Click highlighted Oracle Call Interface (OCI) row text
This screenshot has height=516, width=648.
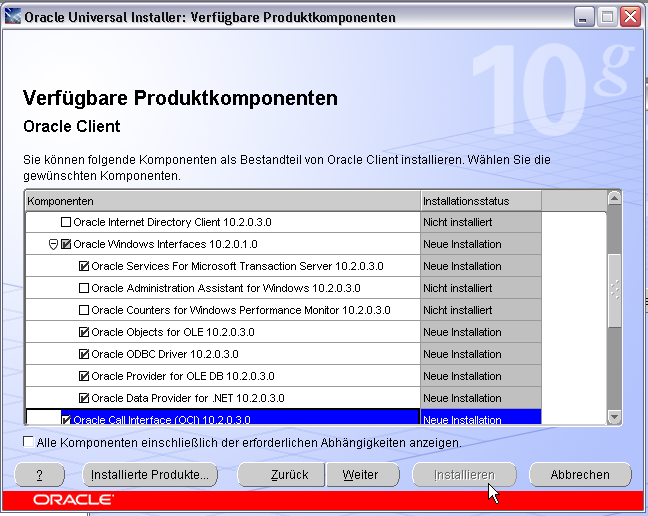(162, 420)
